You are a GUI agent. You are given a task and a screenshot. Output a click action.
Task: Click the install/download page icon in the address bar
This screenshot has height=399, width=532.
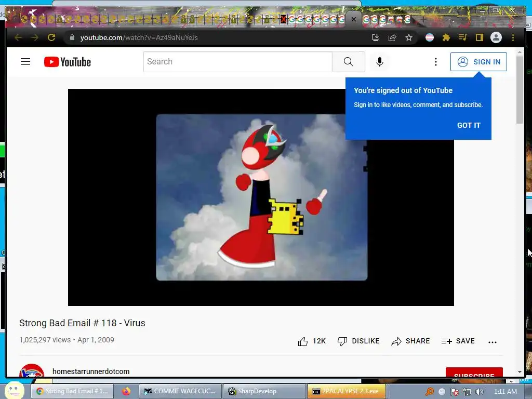coord(376,37)
